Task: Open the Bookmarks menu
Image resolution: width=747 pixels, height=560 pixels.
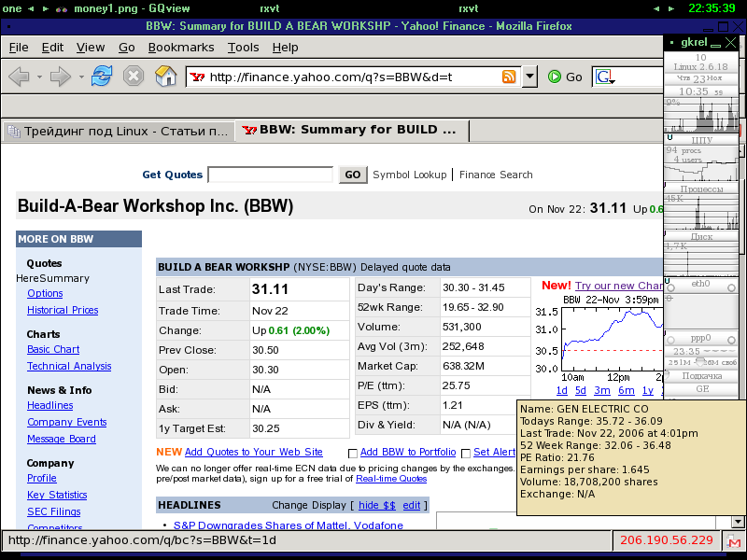Action: (x=181, y=48)
